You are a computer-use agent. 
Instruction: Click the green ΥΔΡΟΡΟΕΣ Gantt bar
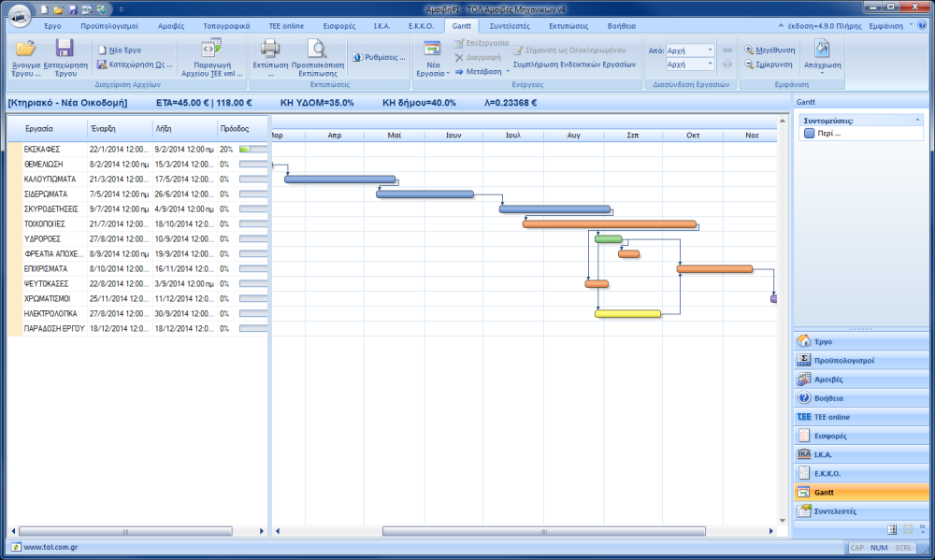(609, 239)
